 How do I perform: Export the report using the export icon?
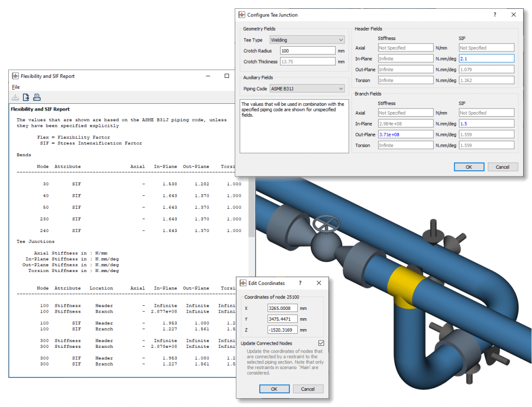[26, 97]
